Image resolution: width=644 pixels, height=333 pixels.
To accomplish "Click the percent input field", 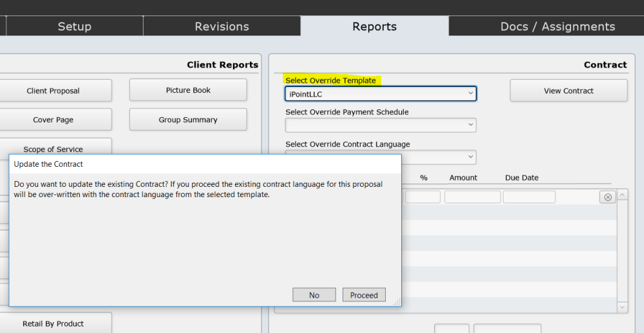I will [x=422, y=197].
